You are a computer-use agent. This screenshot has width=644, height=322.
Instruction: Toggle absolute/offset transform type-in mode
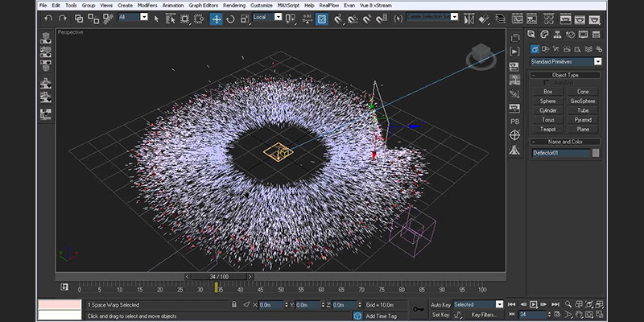[246, 305]
